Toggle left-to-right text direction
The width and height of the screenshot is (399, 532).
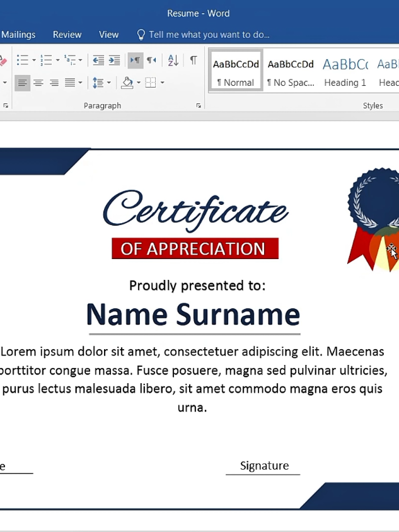[136, 61]
